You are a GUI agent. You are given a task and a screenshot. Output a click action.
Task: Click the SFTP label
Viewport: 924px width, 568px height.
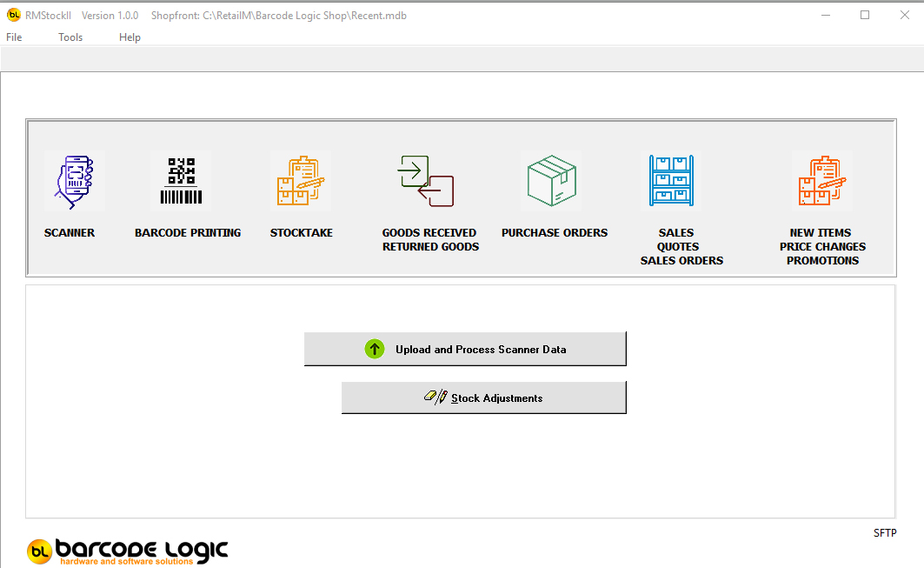click(x=885, y=532)
